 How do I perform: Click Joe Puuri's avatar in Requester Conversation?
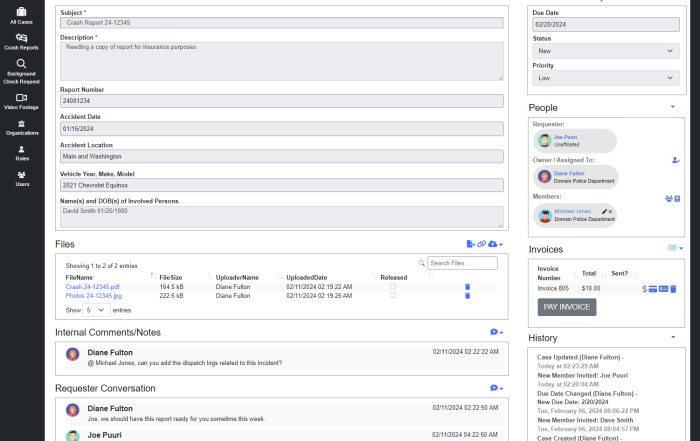72,436
